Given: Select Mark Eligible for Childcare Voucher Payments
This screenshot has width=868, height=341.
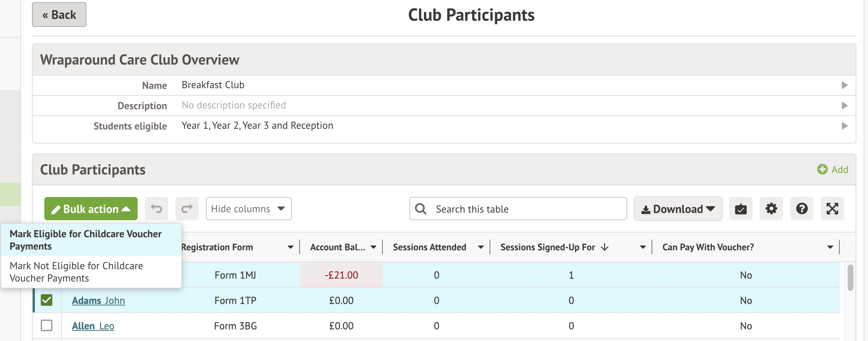Looking at the screenshot, I should [86, 240].
